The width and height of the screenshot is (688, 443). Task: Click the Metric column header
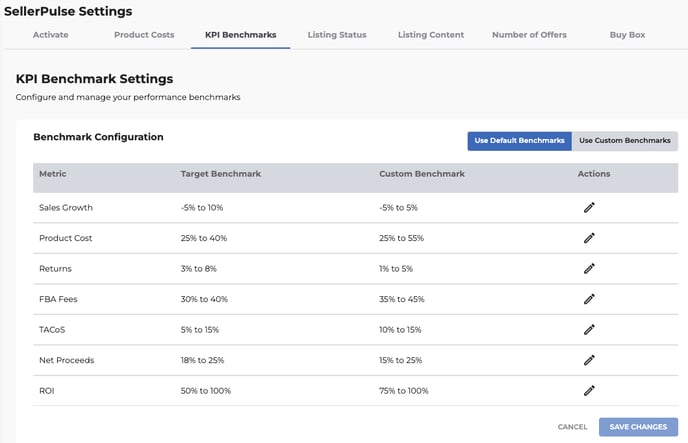click(53, 174)
